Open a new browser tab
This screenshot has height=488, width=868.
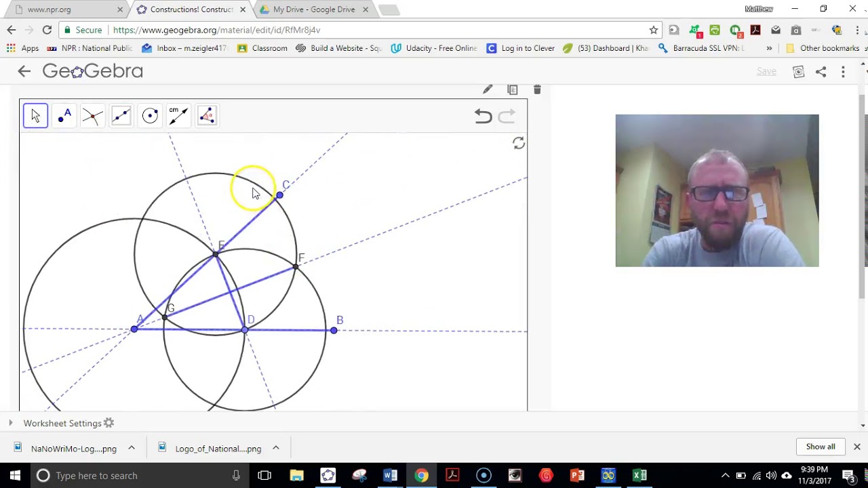[389, 9]
